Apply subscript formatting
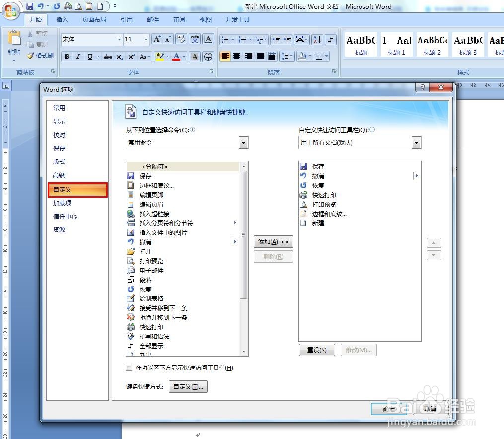This screenshot has width=504, height=439. pyautogui.click(x=119, y=57)
